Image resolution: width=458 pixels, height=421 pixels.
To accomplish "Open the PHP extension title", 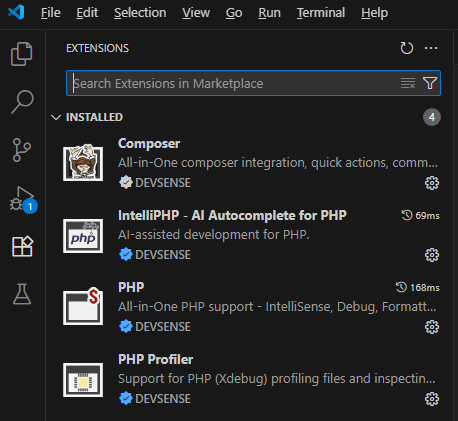I will point(131,287).
